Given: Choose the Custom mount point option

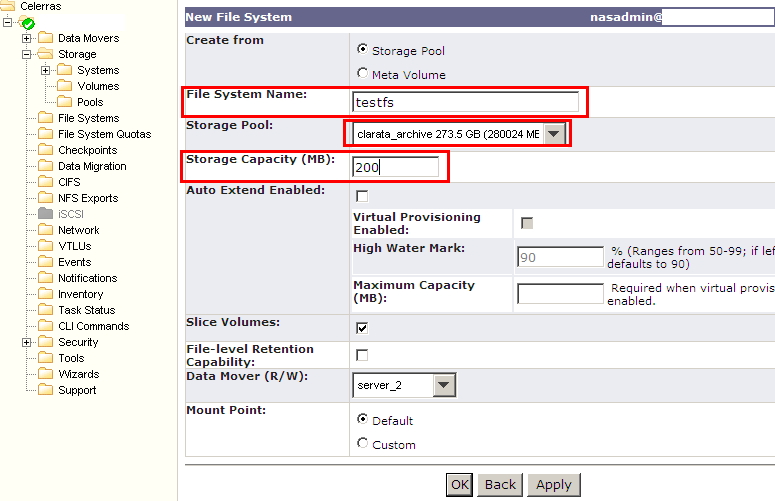Looking at the screenshot, I should [x=362, y=444].
